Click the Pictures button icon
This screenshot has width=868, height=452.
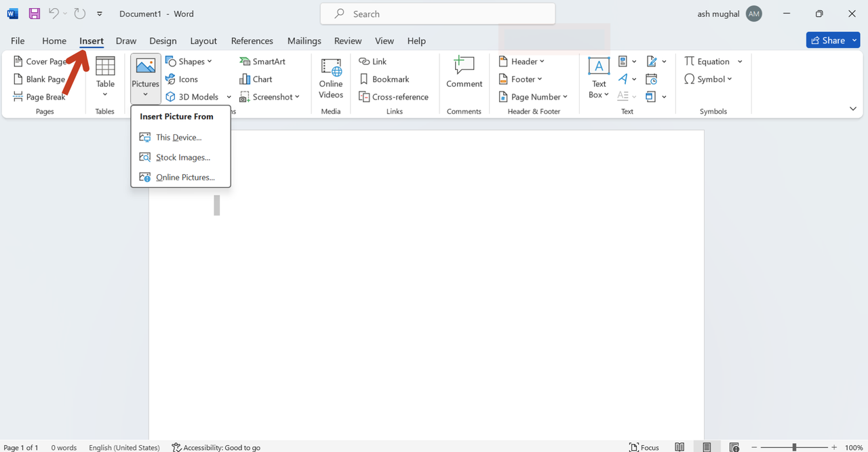145,66
